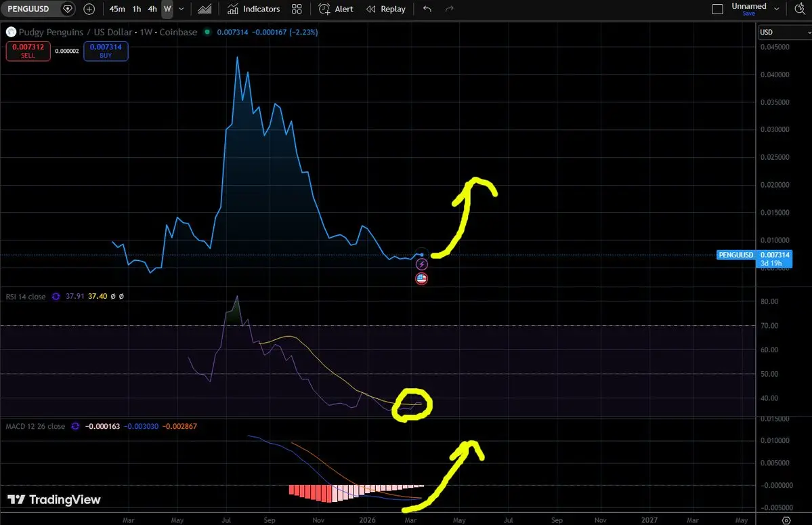Undo the last chart action
Image resolution: width=812 pixels, height=525 pixels.
click(427, 9)
